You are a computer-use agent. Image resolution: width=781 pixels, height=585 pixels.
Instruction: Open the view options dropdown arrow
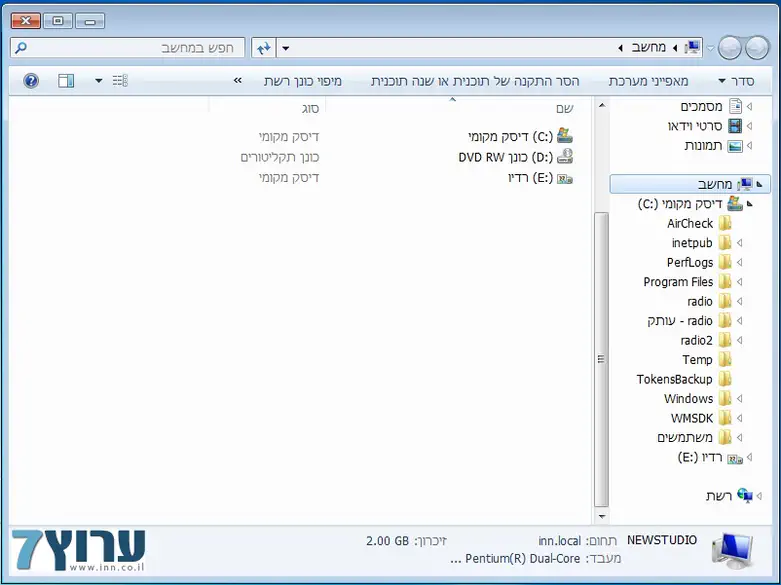point(98,80)
